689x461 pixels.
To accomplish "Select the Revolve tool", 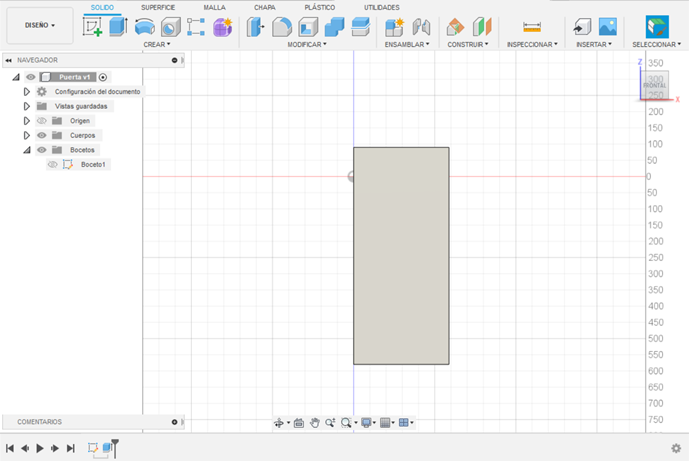I will pos(145,27).
